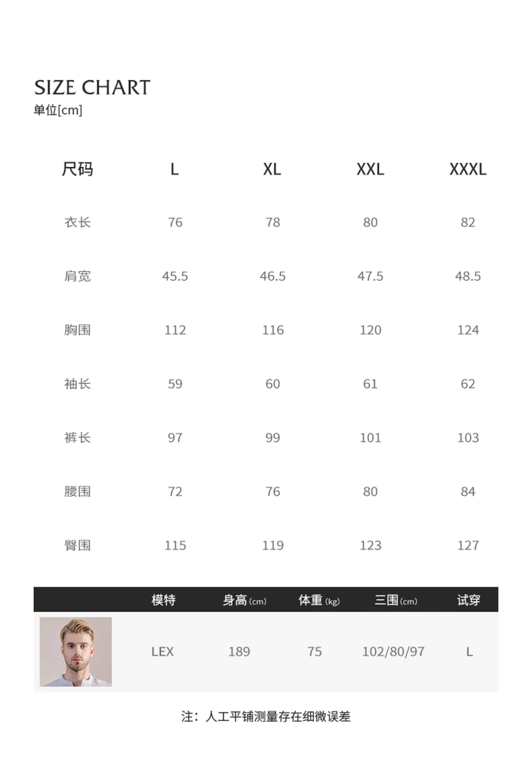
Task: Select the 肩宽 row label
Action: point(77,276)
